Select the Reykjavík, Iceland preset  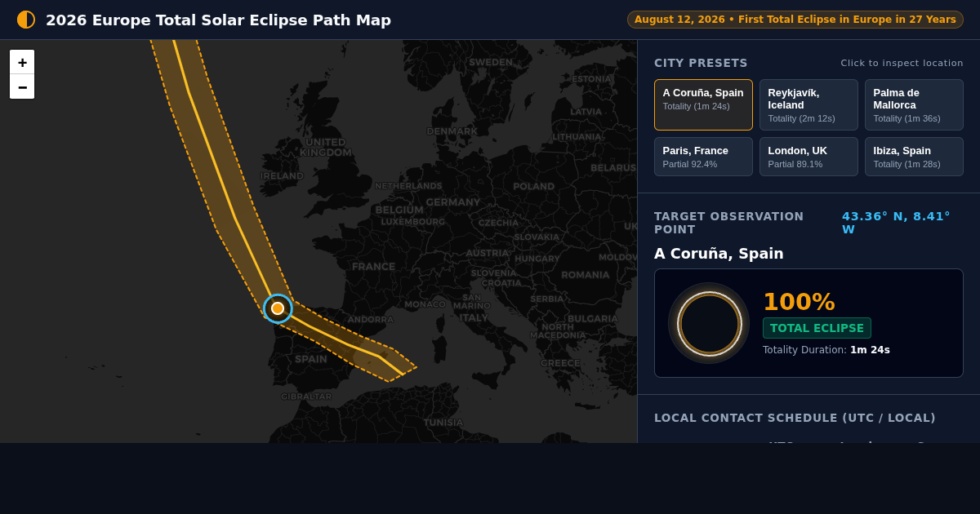click(x=808, y=104)
